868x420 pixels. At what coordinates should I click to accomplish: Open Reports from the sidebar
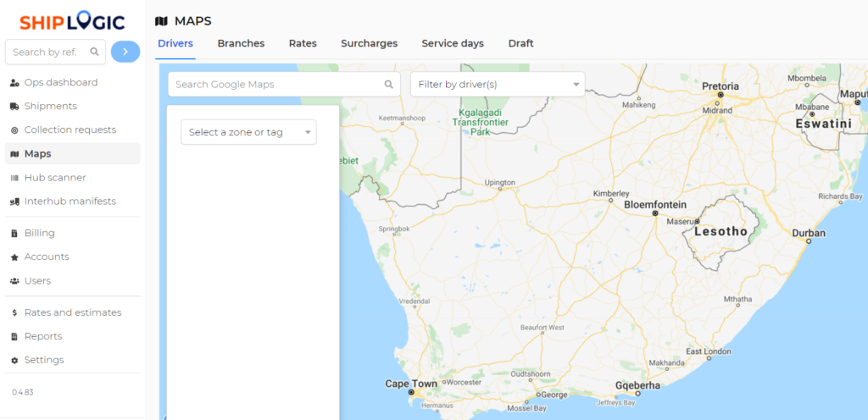point(43,337)
